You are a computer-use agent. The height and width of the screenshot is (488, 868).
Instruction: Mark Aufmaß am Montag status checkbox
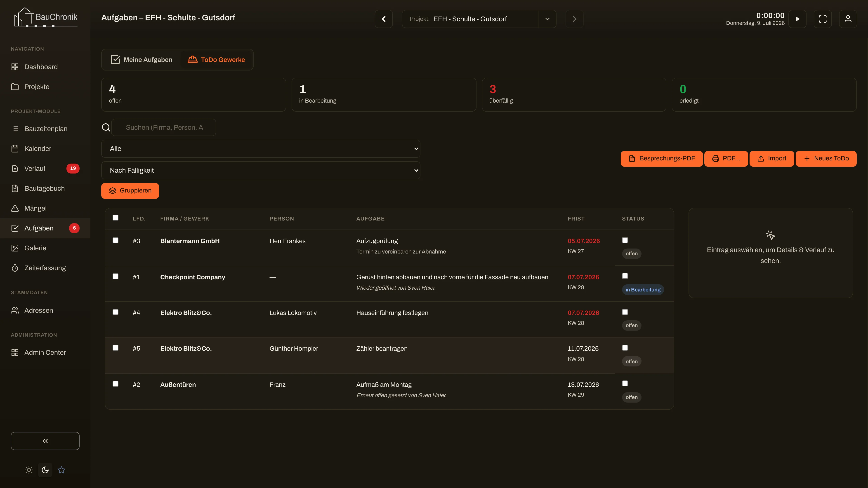click(x=625, y=383)
